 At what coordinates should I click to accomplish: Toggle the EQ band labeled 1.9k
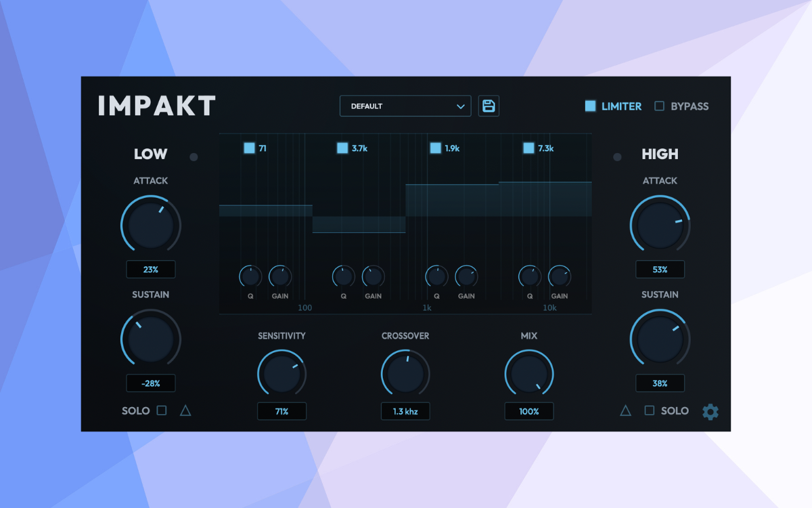tap(436, 148)
